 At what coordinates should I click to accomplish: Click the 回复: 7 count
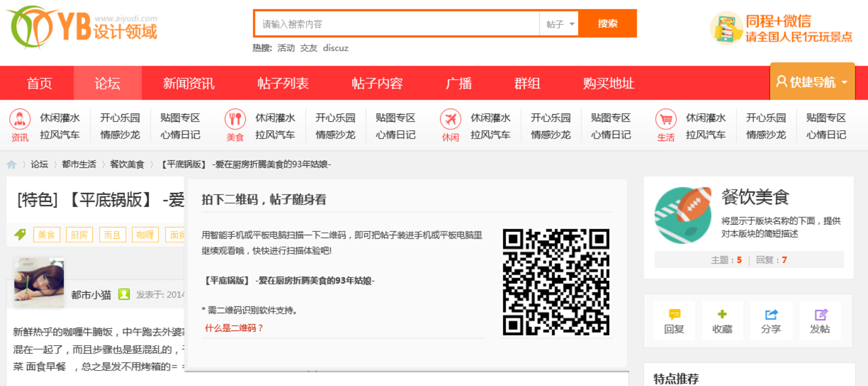771,260
